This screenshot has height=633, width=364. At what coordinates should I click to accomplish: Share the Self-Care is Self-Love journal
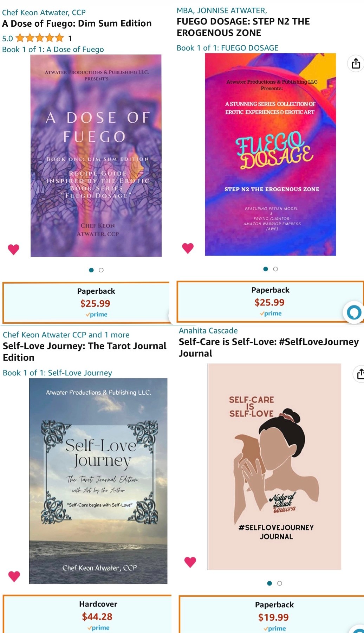[x=359, y=374]
